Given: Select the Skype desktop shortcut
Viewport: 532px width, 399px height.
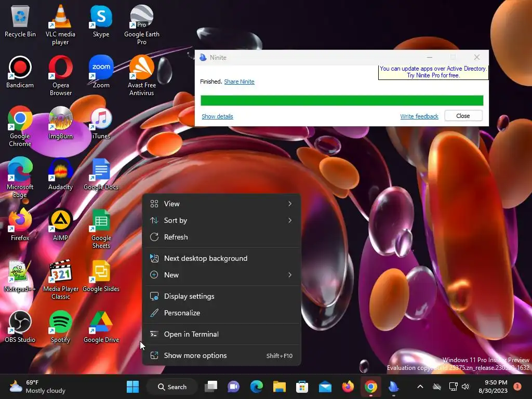Looking at the screenshot, I should pos(101,21).
